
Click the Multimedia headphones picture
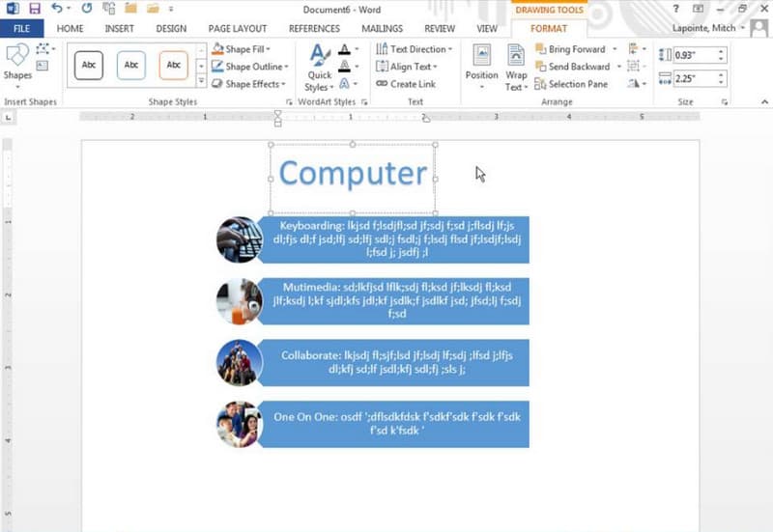tap(240, 301)
